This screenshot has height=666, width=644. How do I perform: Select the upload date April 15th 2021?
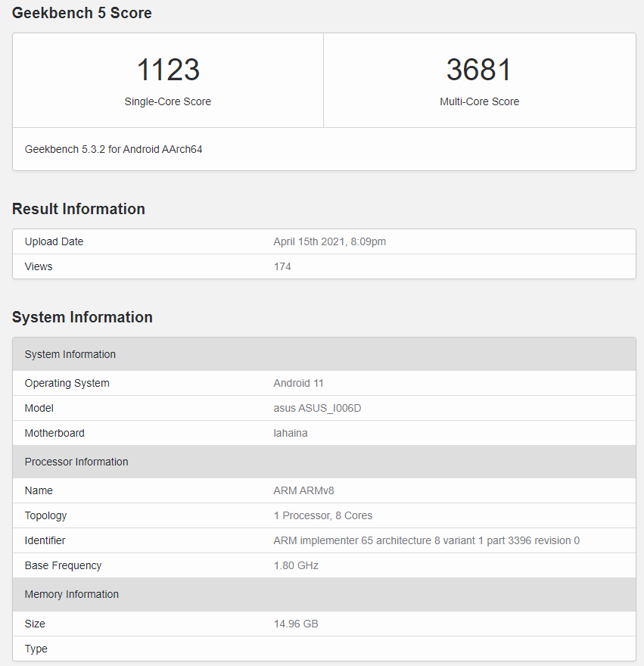[x=329, y=241]
